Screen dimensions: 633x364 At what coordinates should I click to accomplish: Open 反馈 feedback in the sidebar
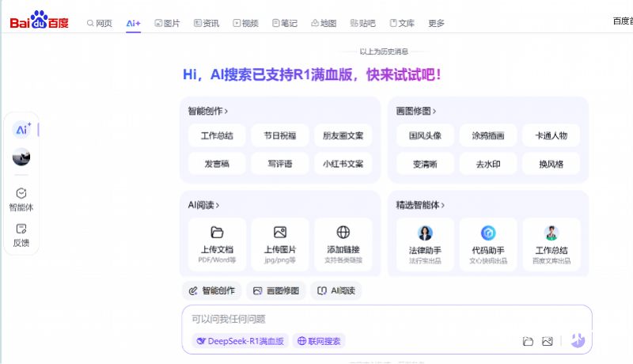coord(21,235)
